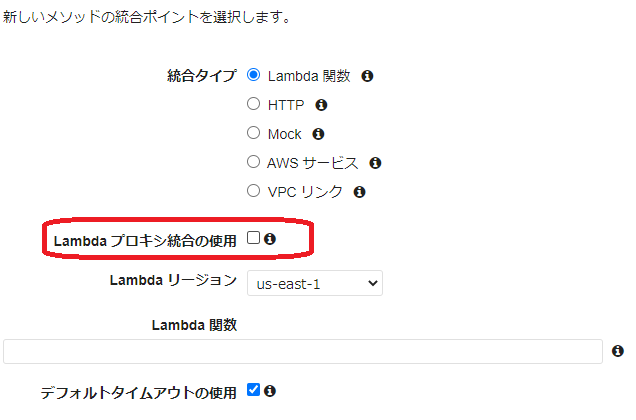
Task: Click info icon beside Mock option
Action: tap(318, 133)
